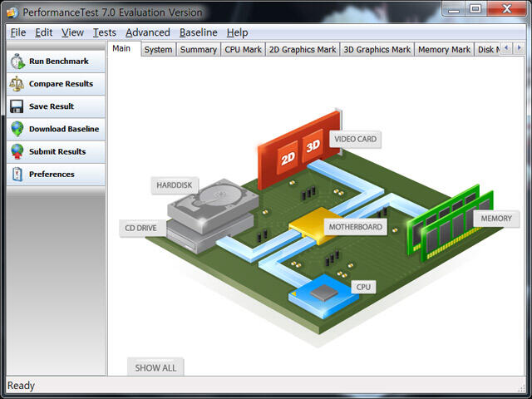The image size is (532, 399).
Task: Open the Tests menu
Action: point(105,32)
